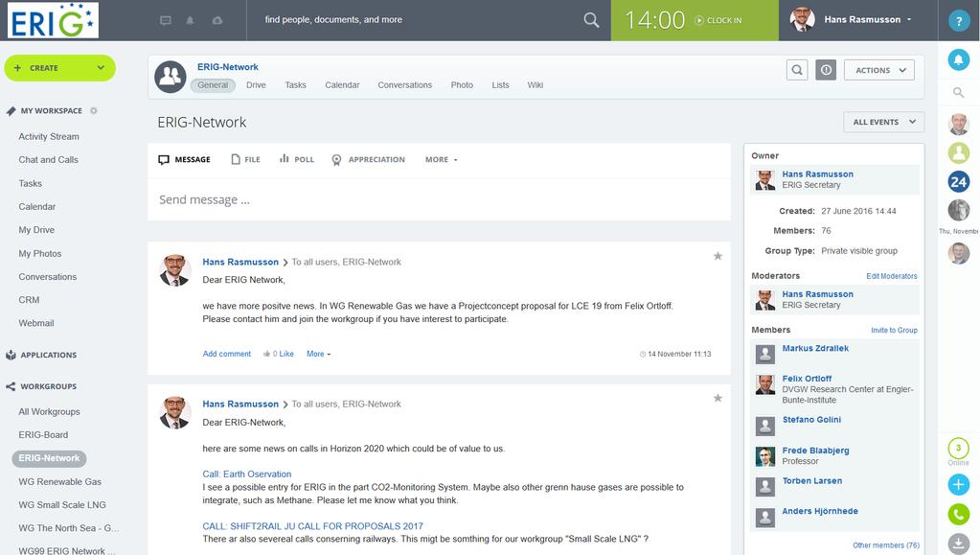The image size is (980, 555).
Task: Select the File post type
Action: (x=245, y=159)
